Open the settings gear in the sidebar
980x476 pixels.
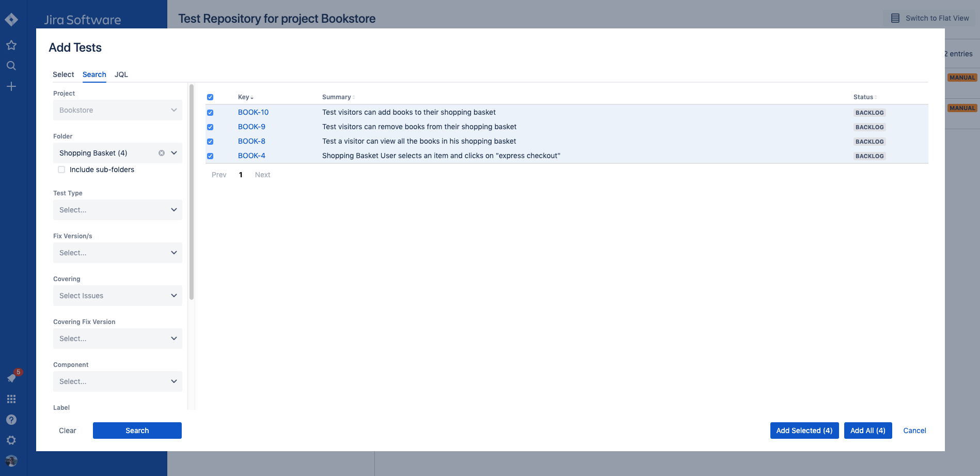pos(11,440)
